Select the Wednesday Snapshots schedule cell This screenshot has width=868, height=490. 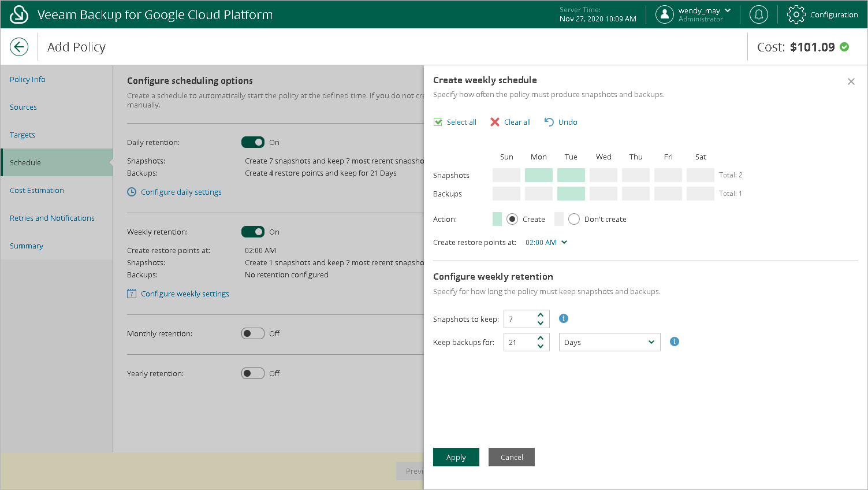[x=603, y=175]
